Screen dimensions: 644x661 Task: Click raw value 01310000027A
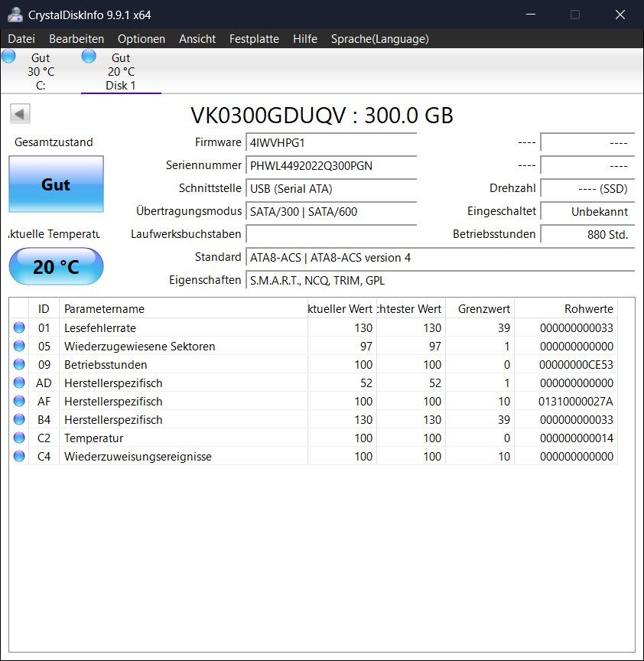[x=576, y=402]
